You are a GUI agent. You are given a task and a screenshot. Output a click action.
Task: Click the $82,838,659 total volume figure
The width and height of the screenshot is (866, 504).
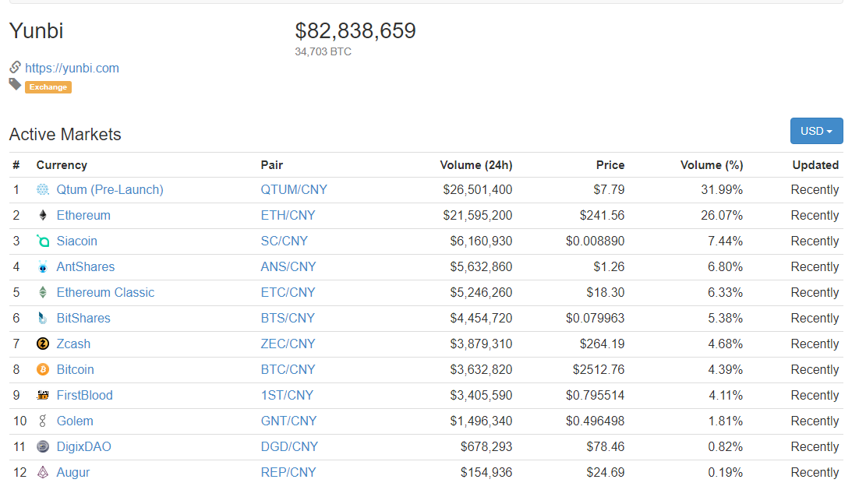click(355, 31)
